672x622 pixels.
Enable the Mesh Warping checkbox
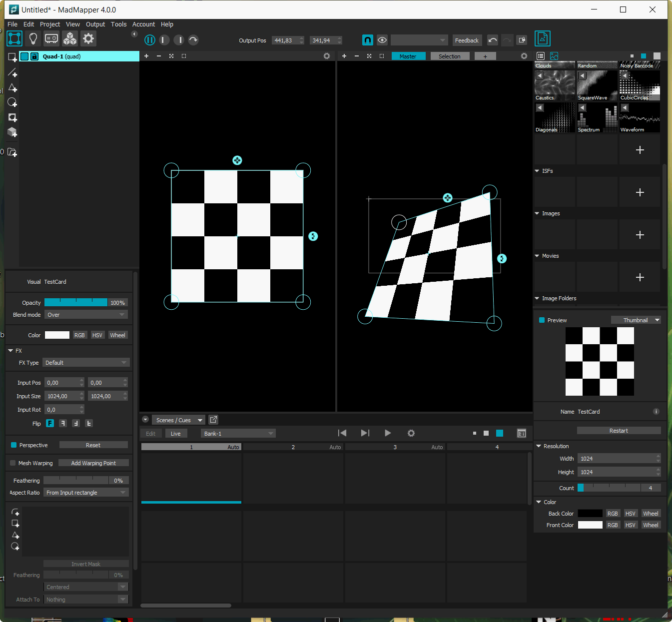13,463
